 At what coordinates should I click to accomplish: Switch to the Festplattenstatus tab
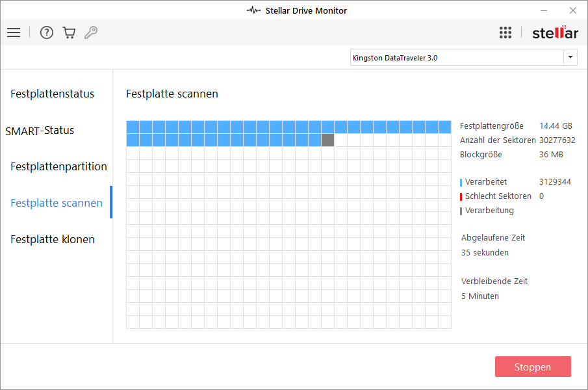(x=53, y=94)
